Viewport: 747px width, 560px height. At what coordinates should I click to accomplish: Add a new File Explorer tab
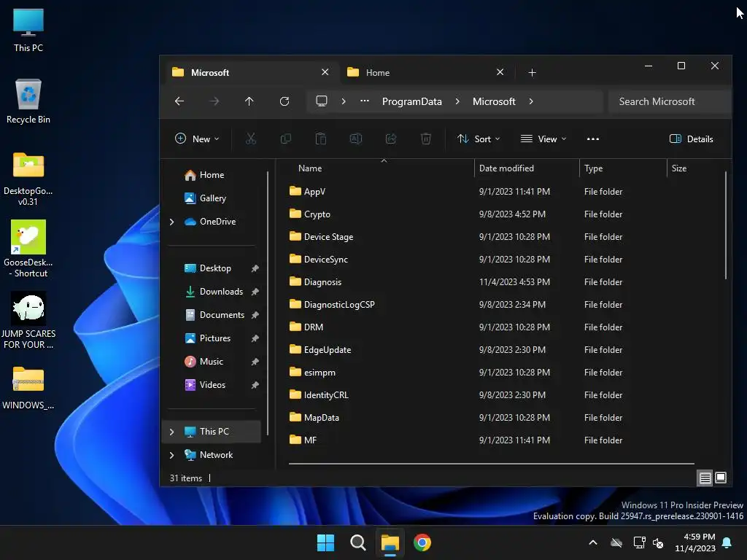(532, 72)
